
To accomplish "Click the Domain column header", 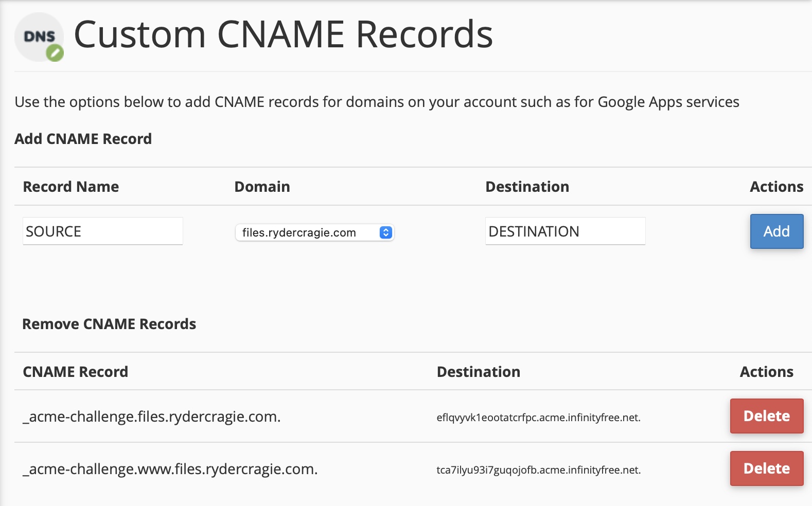I will (x=262, y=187).
